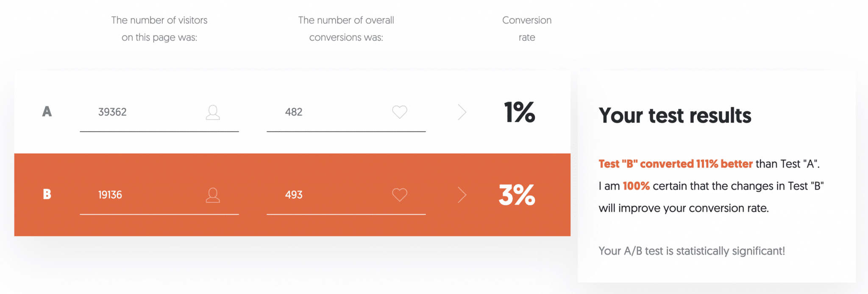Click the heart conversions icon in row B
868x294 pixels.
(x=399, y=195)
